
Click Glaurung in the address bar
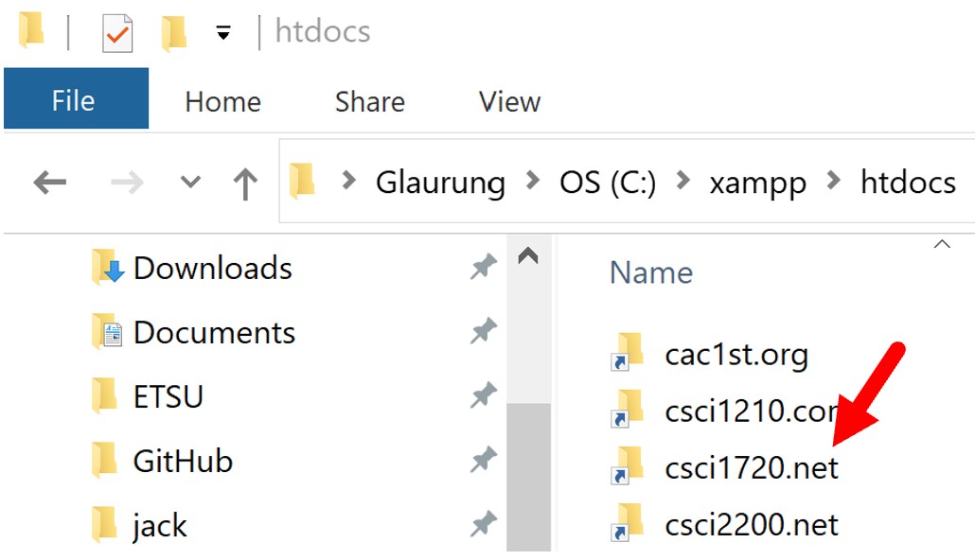coord(440,183)
